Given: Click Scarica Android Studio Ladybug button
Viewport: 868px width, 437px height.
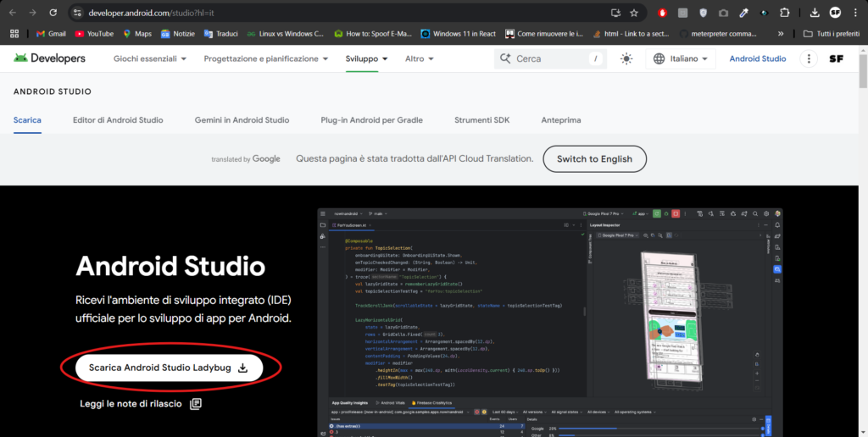Looking at the screenshot, I should (169, 368).
